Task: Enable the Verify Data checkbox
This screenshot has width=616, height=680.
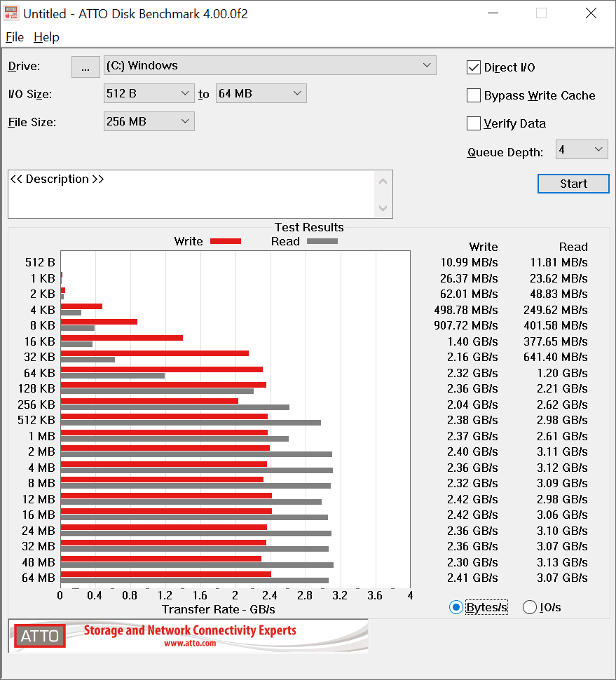Action: tap(473, 123)
